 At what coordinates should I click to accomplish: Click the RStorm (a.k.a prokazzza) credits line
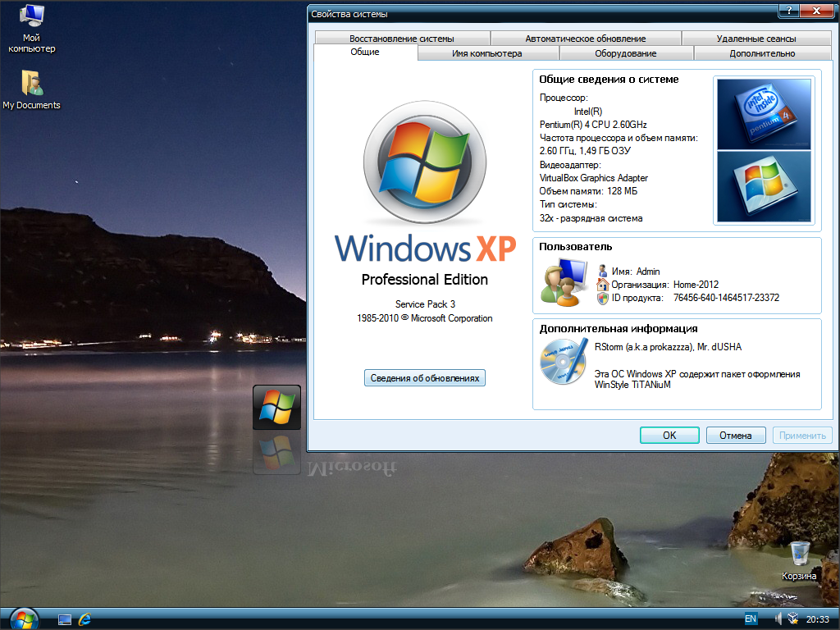tap(668, 347)
